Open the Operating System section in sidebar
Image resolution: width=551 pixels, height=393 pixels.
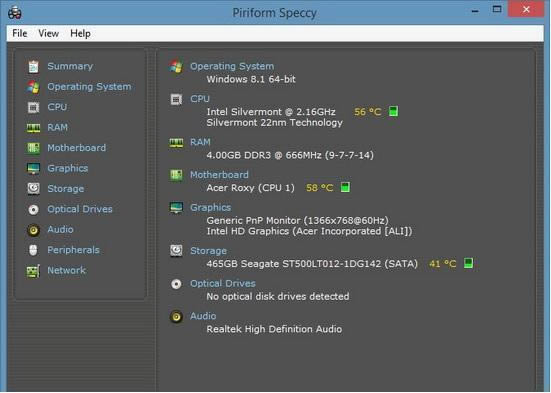click(x=89, y=87)
